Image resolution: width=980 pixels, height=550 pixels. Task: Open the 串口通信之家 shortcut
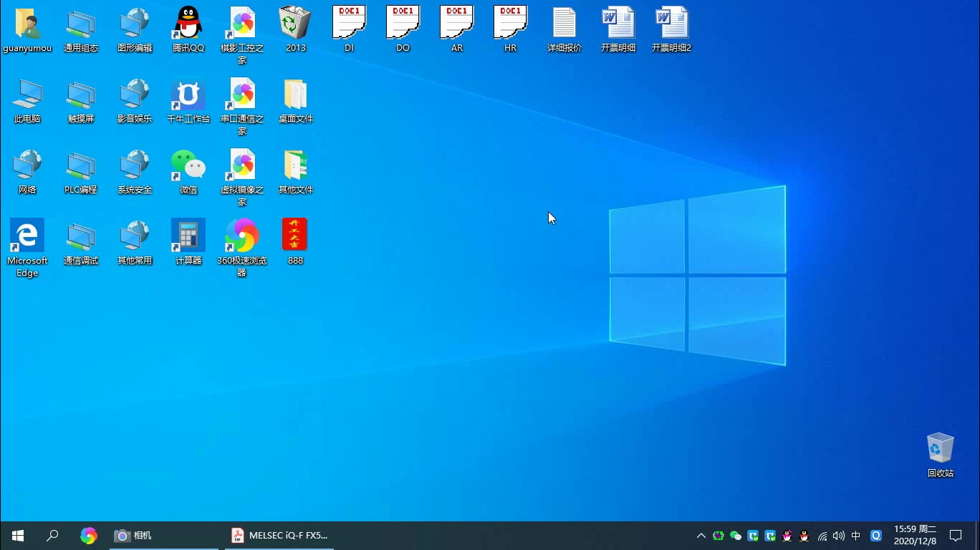click(242, 107)
